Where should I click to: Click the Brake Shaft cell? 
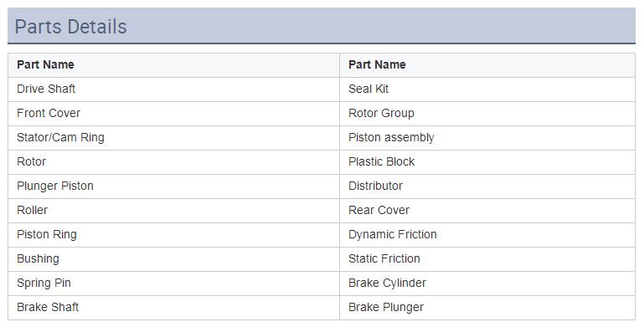(x=173, y=307)
